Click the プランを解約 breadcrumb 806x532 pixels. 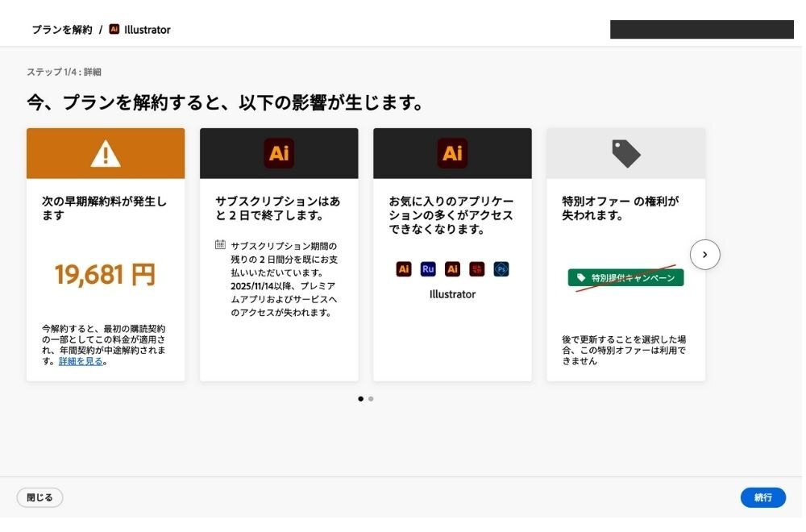(x=62, y=30)
